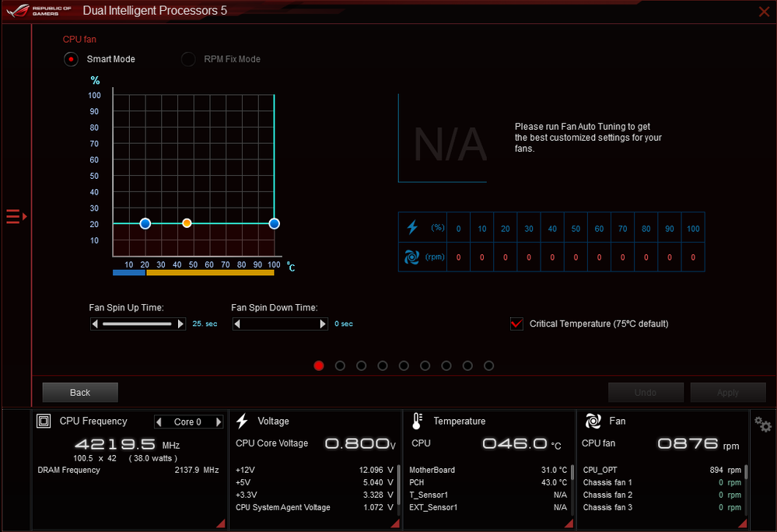Click DRAM Frequency 2137.9 MHz value
Viewport: 777px width, 532px height.
click(197, 470)
